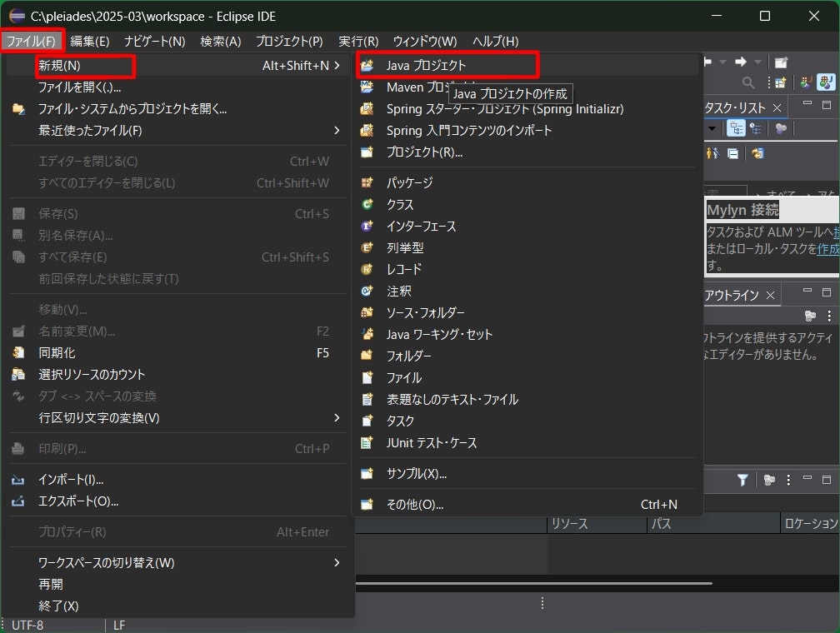Create a Spring スターター・プロジェクト
Image resolution: width=840 pixels, height=633 pixels.
(527, 109)
